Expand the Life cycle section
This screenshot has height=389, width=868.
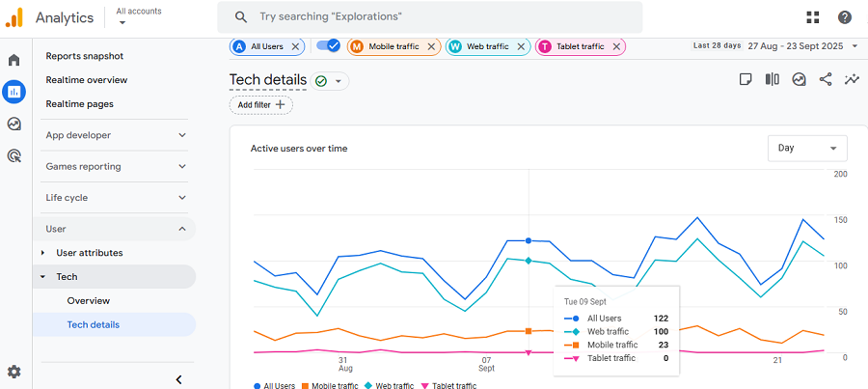[x=116, y=198]
